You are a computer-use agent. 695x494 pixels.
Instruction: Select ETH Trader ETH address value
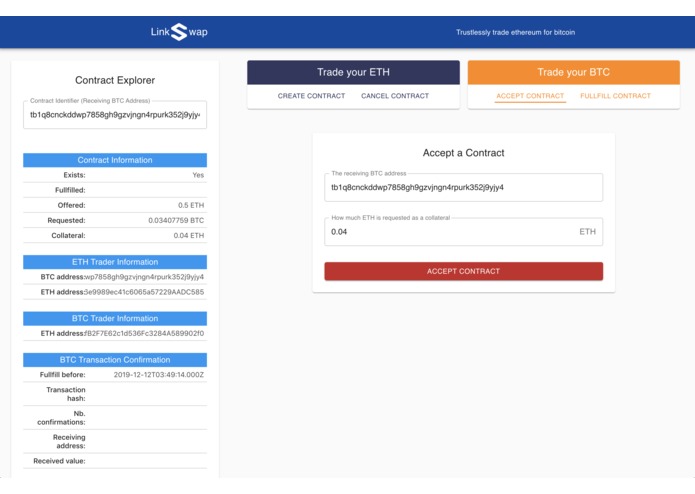pos(144,292)
